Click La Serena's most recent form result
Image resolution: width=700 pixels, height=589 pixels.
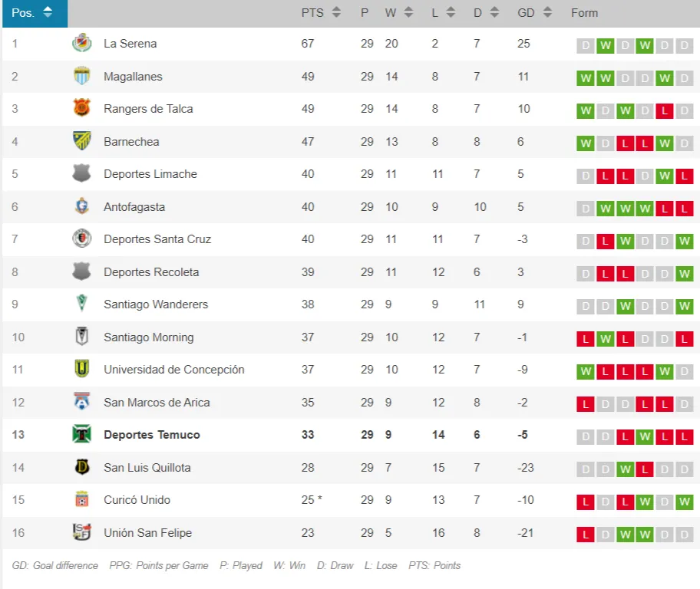click(685, 46)
